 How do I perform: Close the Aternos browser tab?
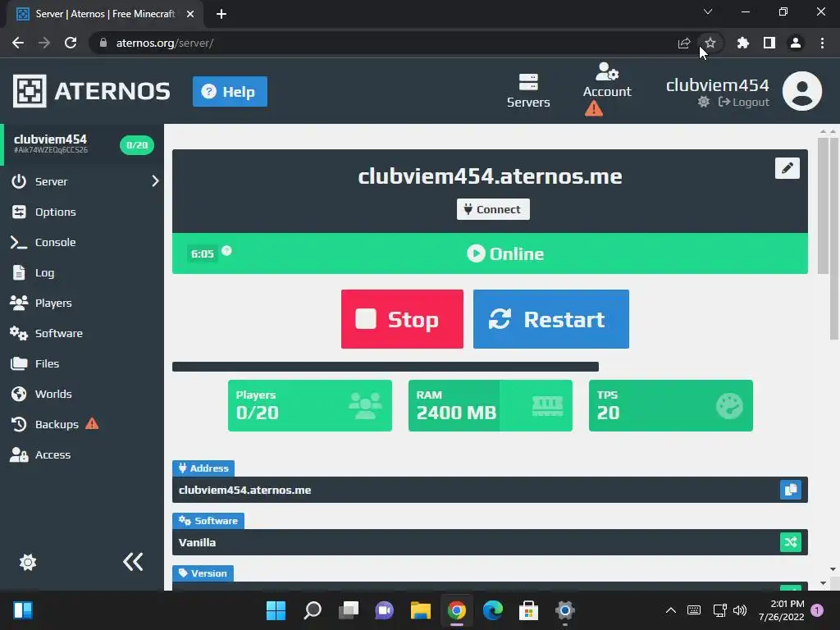[x=190, y=14]
